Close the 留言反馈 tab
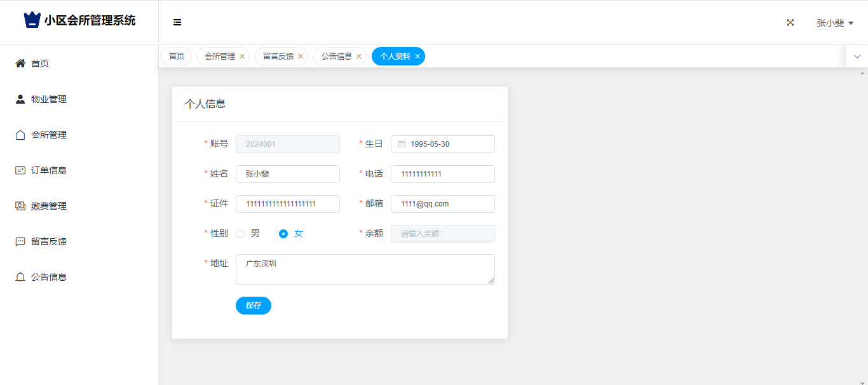This screenshot has height=385, width=868. click(301, 57)
